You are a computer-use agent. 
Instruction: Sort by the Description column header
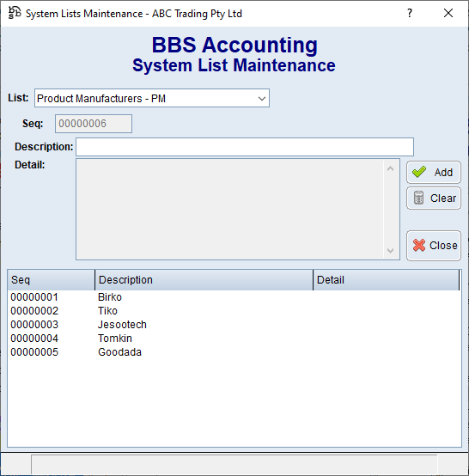(x=204, y=280)
